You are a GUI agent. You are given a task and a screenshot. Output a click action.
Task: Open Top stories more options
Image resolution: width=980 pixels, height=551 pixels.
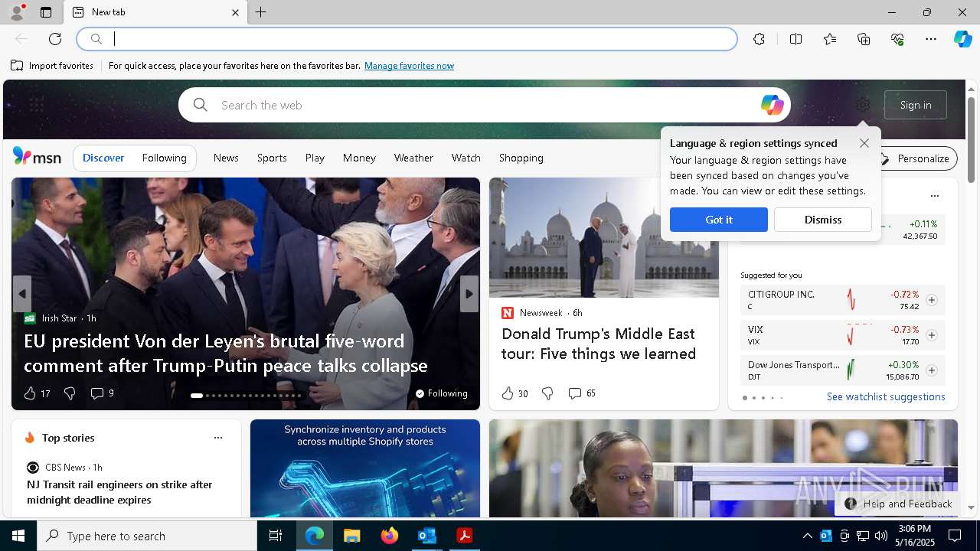click(218, 438)
